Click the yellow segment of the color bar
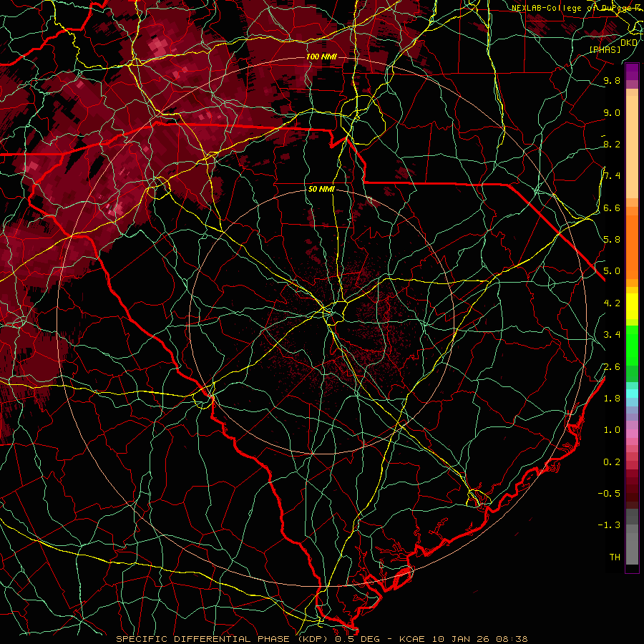This screenshot has height=644, width=644. [632, 306]
